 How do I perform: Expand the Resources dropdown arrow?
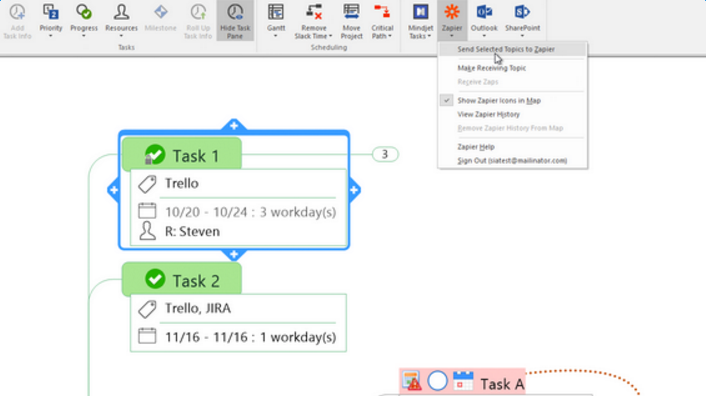[x=121, y=36]
